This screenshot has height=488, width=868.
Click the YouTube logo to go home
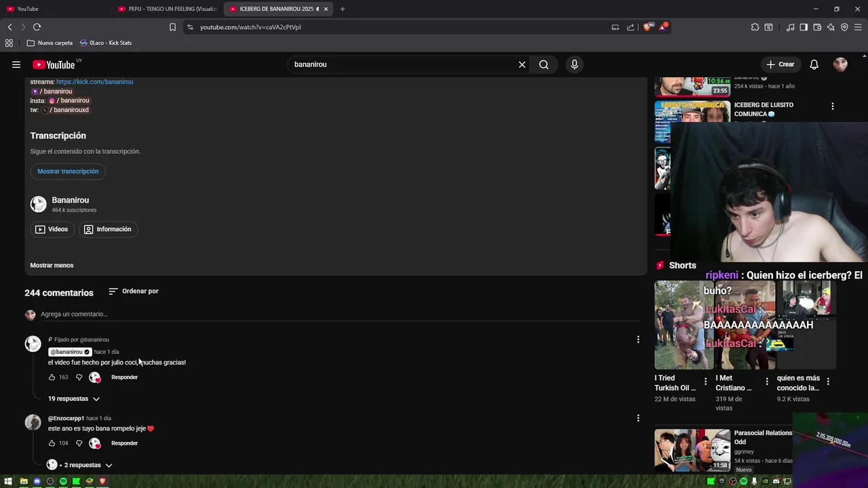click(x=54, y=64)
